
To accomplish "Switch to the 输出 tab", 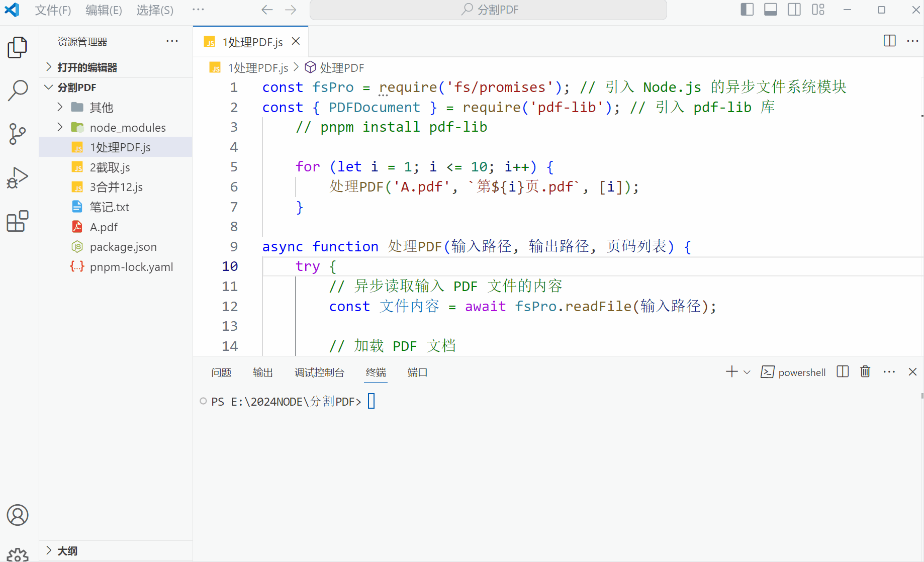I will (262, 372).
